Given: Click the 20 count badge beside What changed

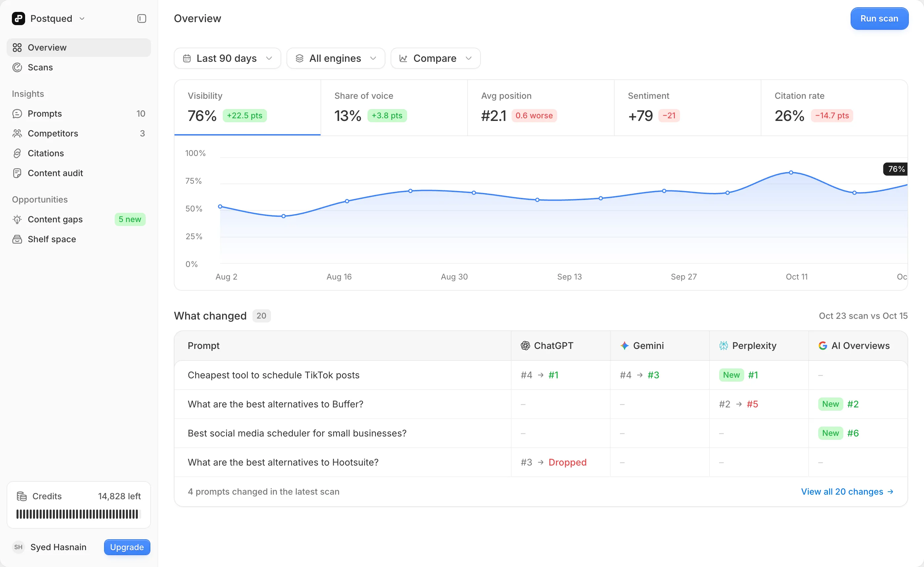Looking at the screenshot, I should [x=261, y=316].
